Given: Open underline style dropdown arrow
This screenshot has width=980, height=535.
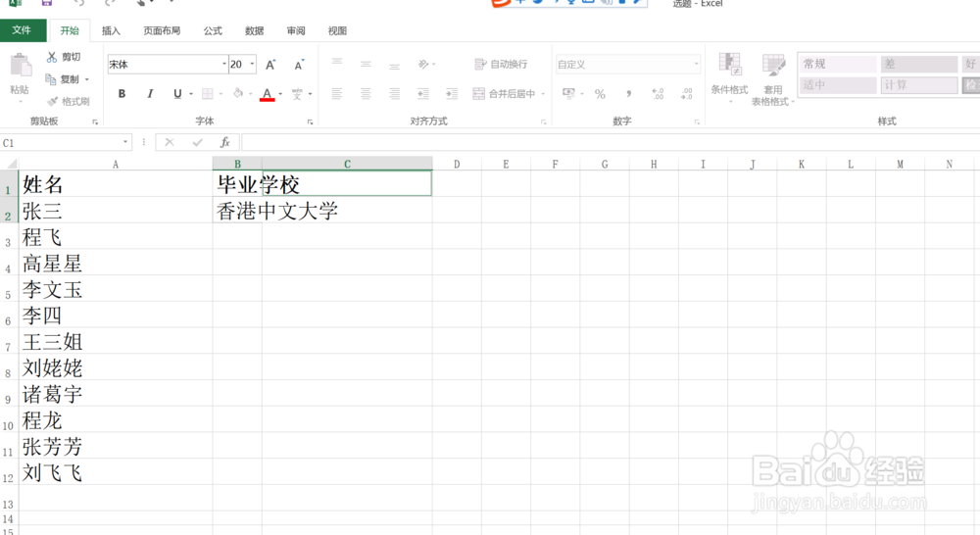Looking at the screenshot, I should 191,94.
